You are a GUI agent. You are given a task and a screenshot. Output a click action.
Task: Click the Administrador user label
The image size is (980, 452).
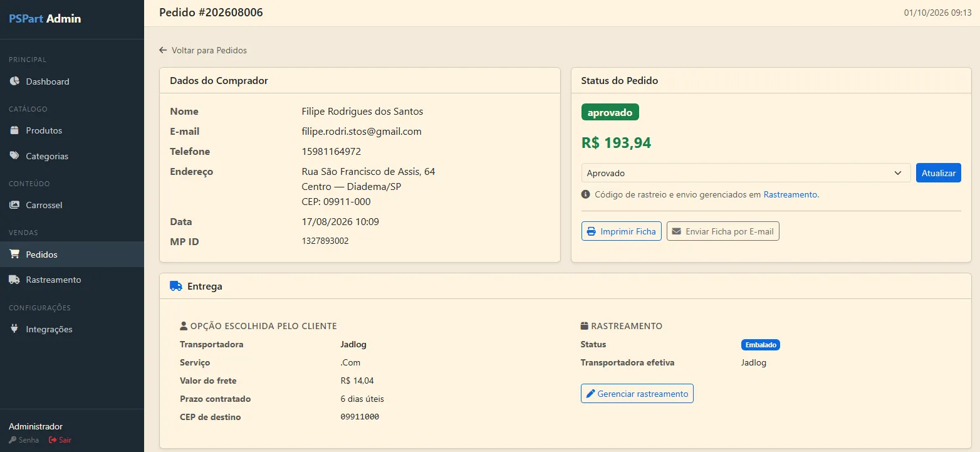pos(36,426)
